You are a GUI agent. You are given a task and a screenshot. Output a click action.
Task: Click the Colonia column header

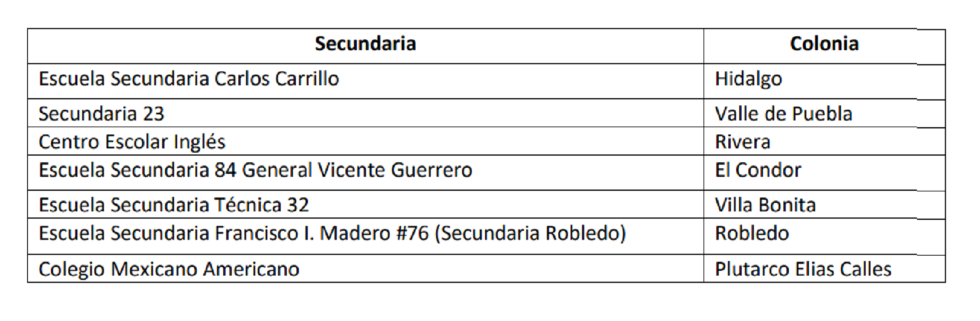click(824, 44)
